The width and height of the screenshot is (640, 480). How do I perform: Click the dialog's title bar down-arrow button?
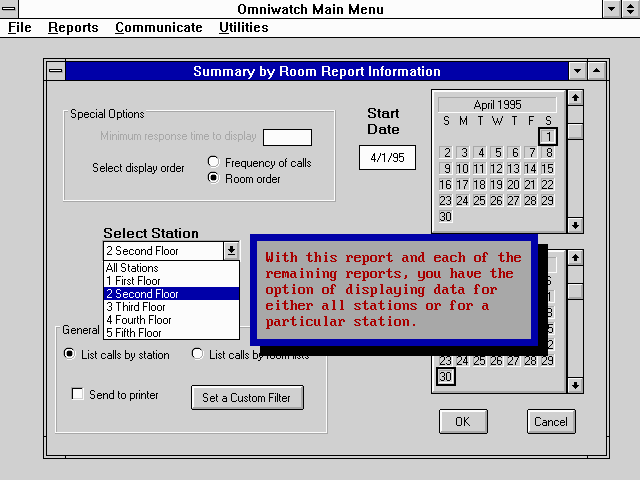point(575,72)
